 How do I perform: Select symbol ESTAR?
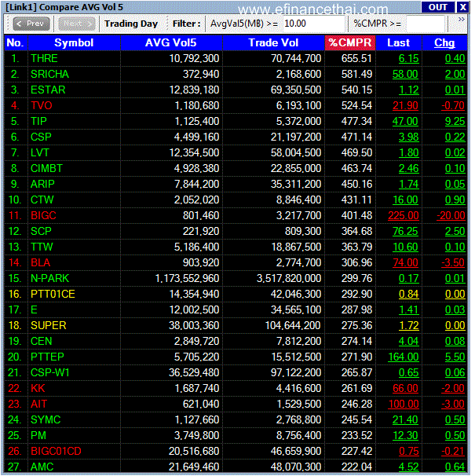tap(48, 90)
